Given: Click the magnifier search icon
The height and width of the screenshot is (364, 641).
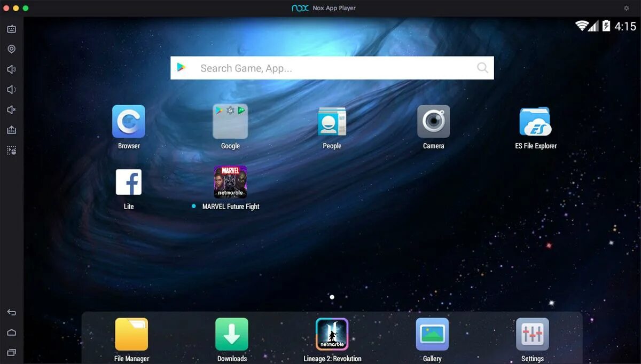Looking at the screenshot, I should point(482,68).
